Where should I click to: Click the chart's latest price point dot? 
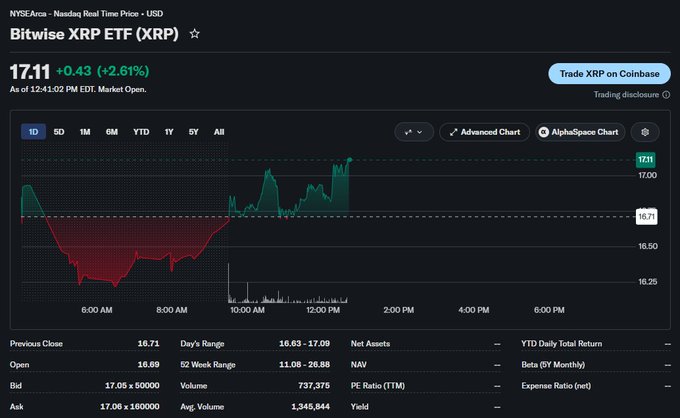[x=350, y=160]
